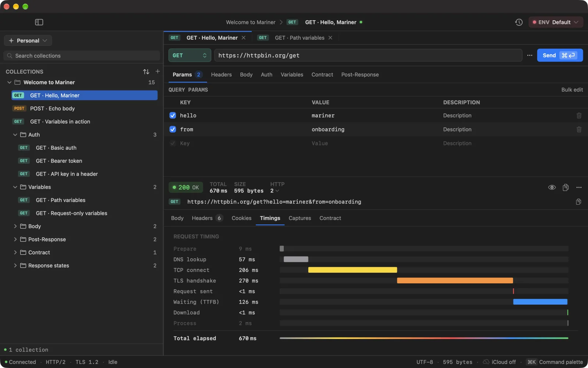Expand the Response states folder
Viewport: 588px width, 368px height.
tap(15, 266)
